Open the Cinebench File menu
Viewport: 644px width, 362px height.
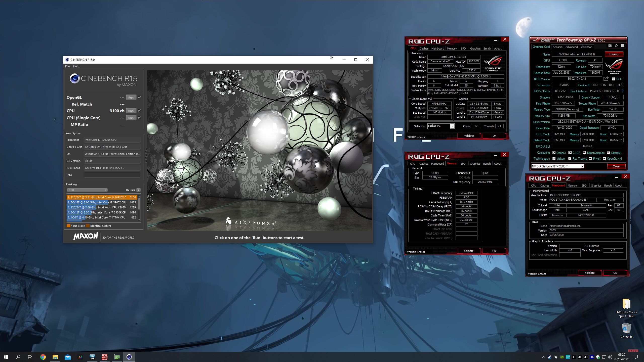tap(67, 66)
